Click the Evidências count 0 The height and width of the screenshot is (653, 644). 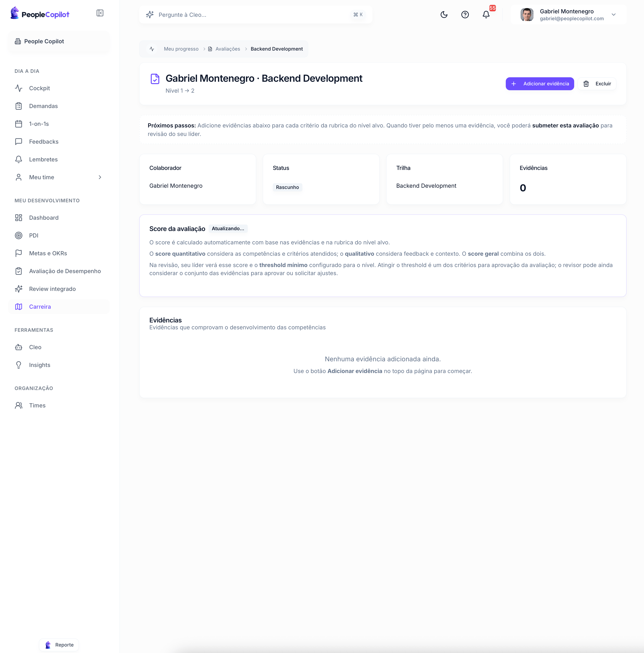point(523,188)
